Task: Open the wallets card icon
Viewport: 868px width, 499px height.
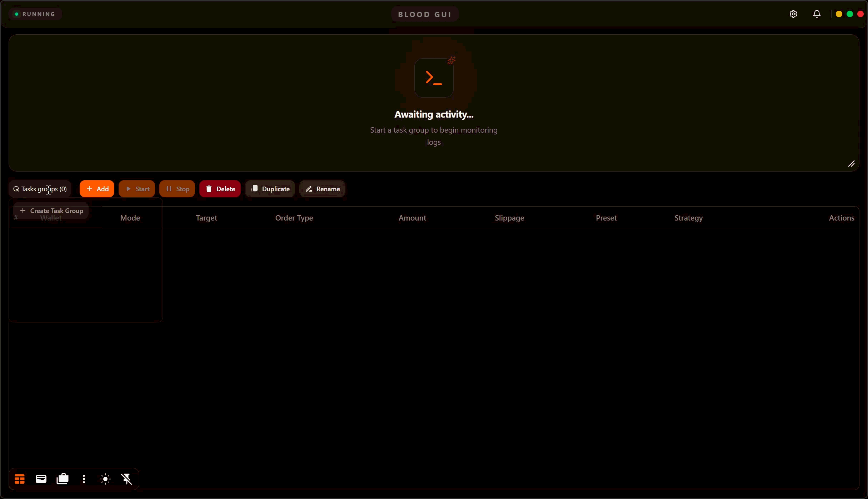Action: point(41,479)
